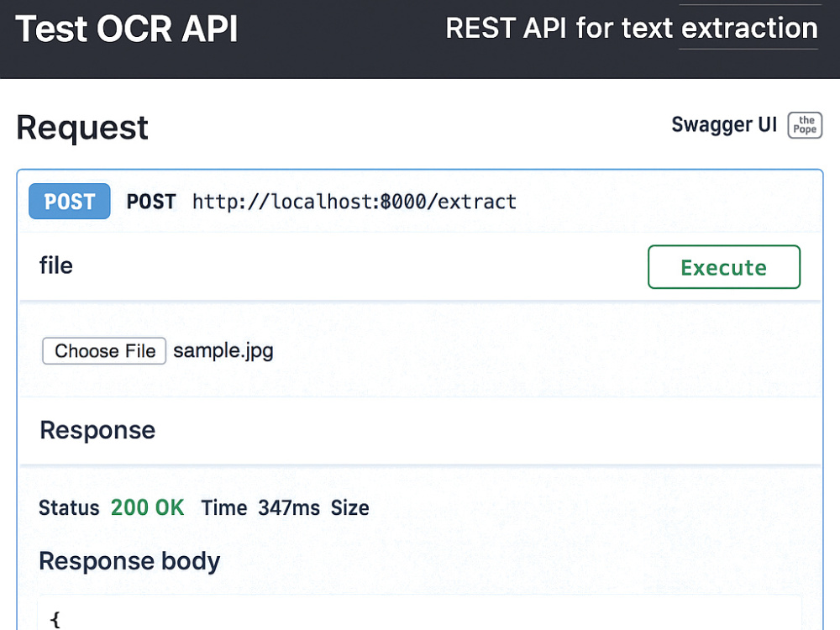Click the "Test OCR API" title
The image size is (840, 630).
[x=127, y=29]
